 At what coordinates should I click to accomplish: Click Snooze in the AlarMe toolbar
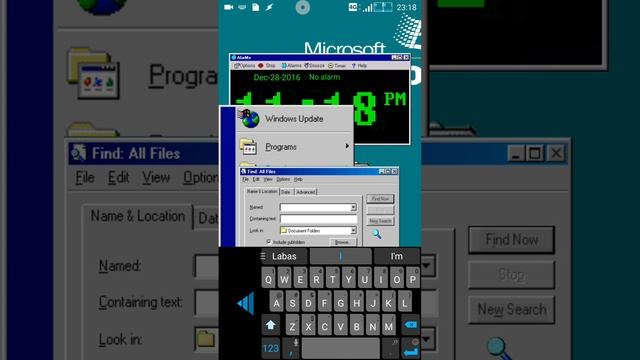[314, 65]
